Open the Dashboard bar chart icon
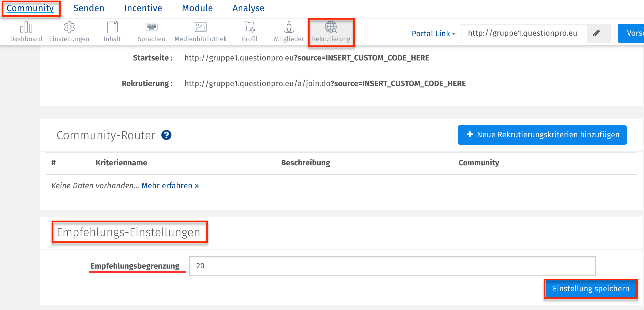This screenshot has width=644, height=310. 26,27
